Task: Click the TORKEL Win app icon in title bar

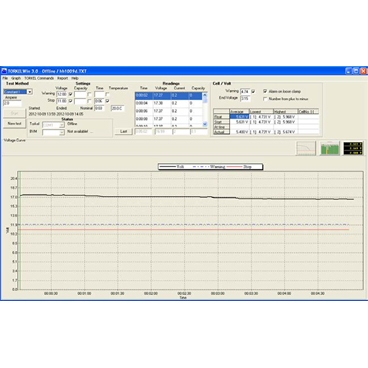Action: pos(4,71)
